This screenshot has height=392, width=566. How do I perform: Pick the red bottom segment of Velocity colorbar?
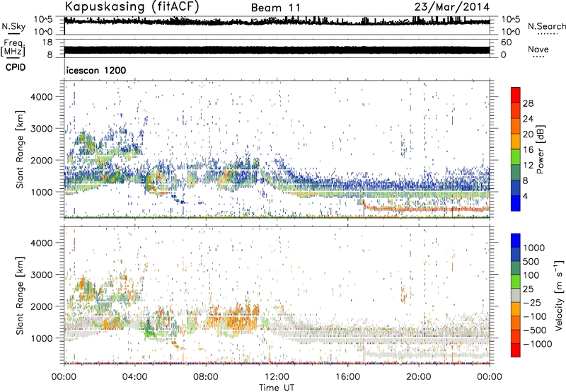click(516, 350)
